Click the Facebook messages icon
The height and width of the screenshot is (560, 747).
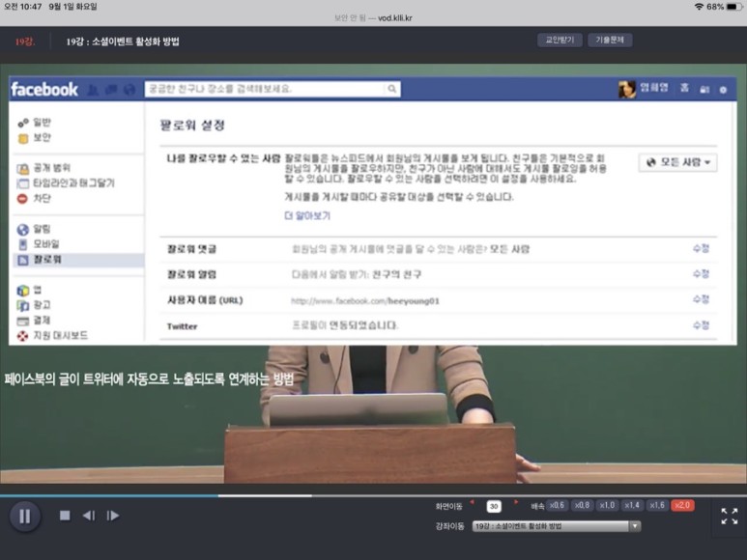click(111, 90)
